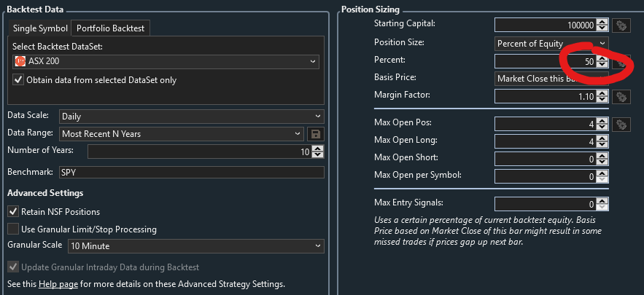Click the optimize icon beside Margin Factor

pos(621,96)
